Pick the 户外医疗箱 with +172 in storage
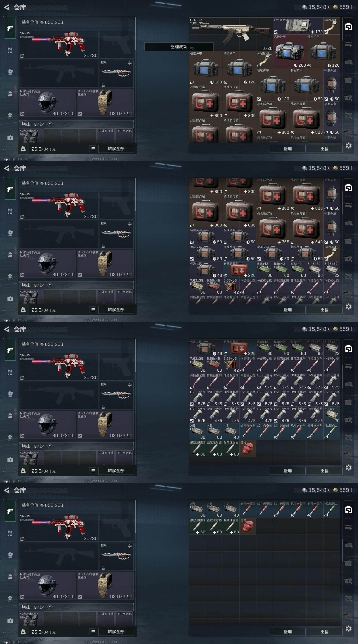This screenshot has height=644, width=358. [x=298, y=26]
